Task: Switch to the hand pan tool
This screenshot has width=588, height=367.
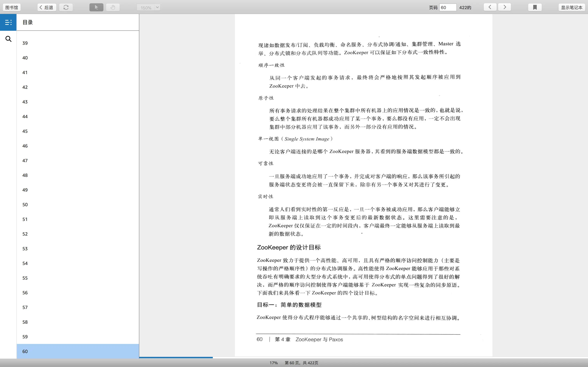Action: point(113,7)
